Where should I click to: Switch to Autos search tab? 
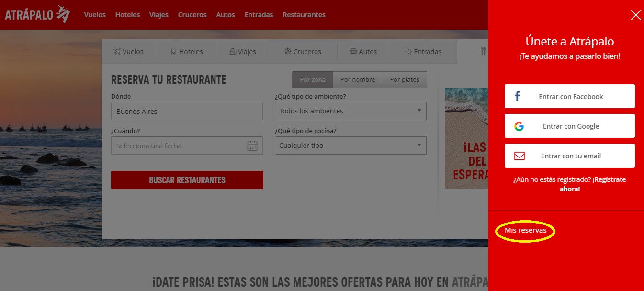tap(363, 52)
